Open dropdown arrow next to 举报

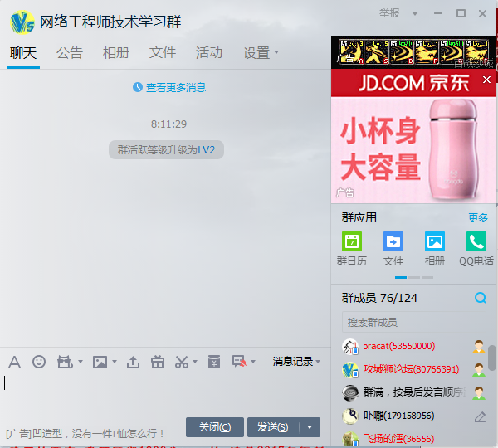tap(415, 13)
